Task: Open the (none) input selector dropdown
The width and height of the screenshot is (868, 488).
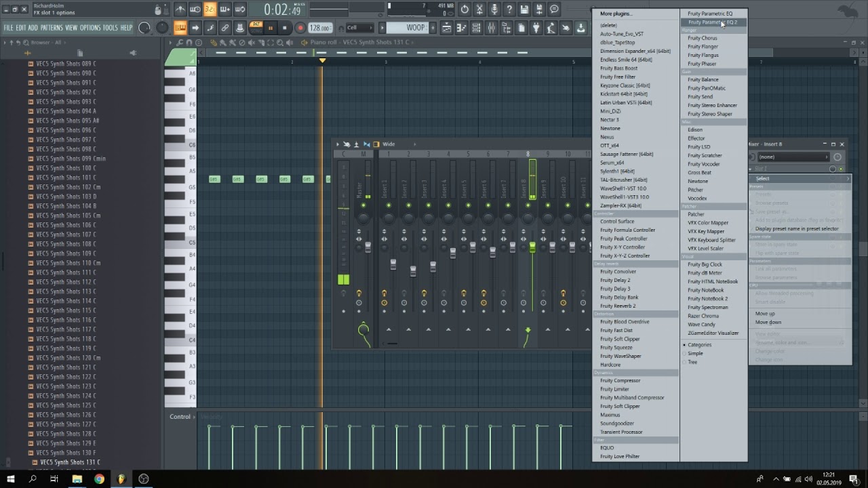Action: [792, 157]
